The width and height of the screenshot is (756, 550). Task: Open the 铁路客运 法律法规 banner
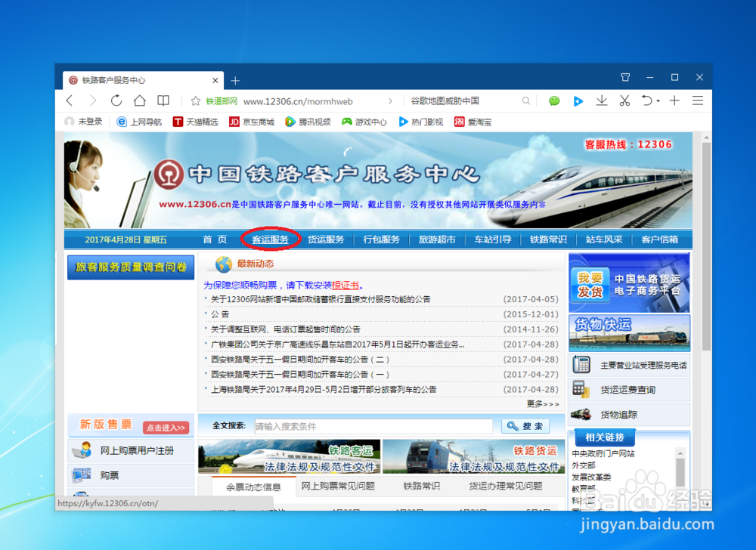[x=290, y=456]
